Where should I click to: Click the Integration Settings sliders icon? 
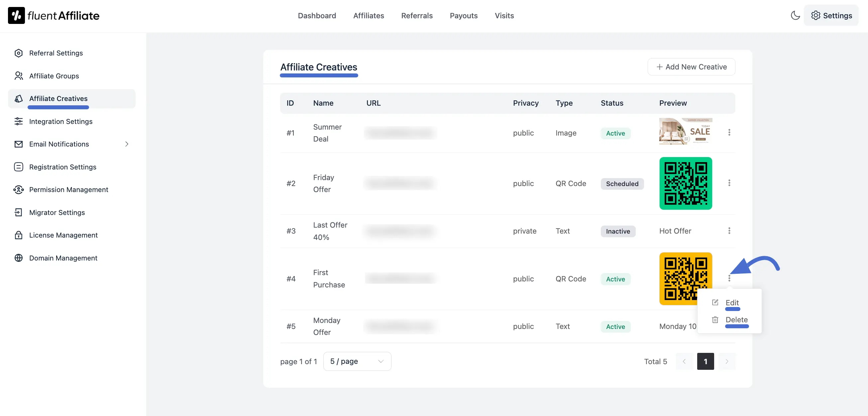[x=19, y=121]
